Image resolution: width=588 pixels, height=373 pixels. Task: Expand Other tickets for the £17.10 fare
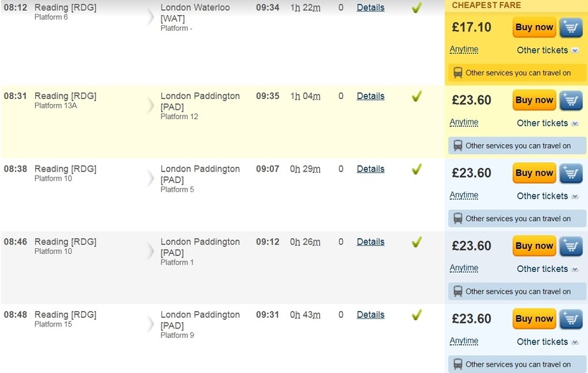[547, 50]
